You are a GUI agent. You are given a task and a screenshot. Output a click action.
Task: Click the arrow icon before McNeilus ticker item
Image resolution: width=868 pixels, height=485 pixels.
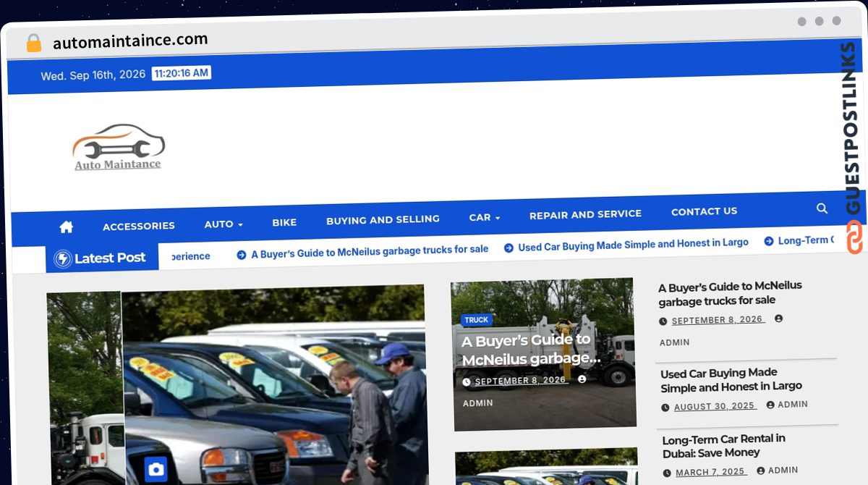(x=242, y=255)
